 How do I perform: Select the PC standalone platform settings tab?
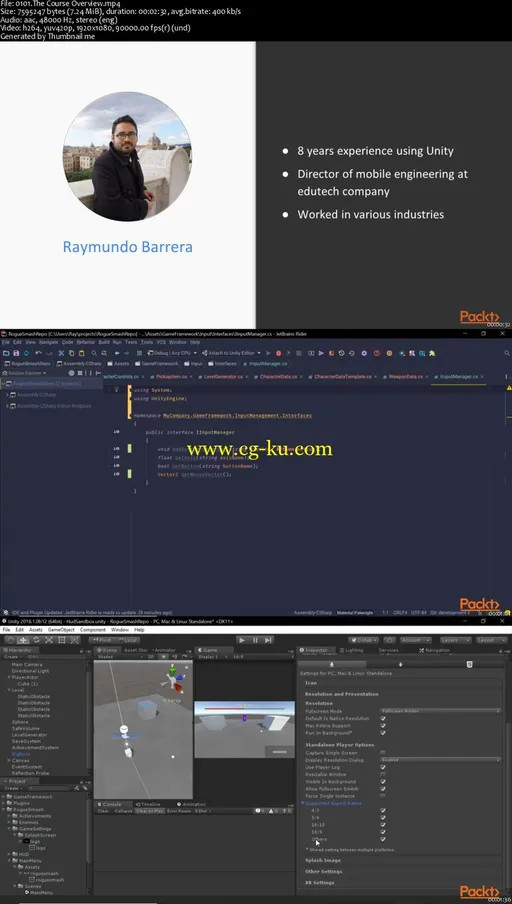click(332, 664)
